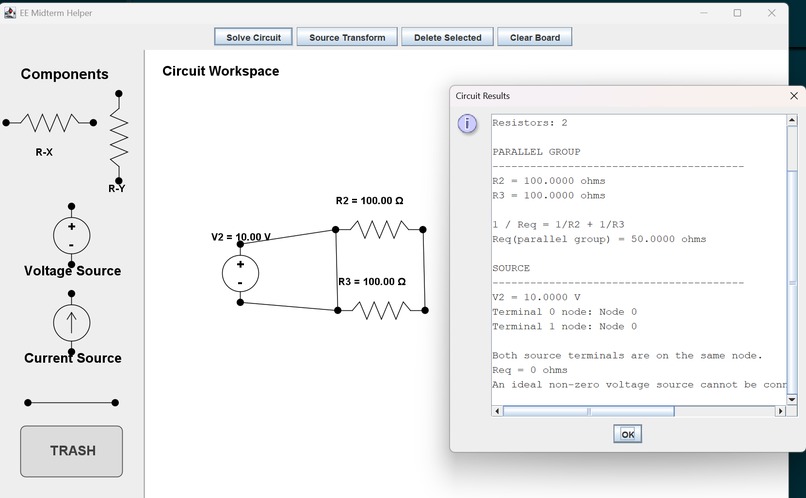Maximize the EE Midterm Helper window
The width and height of the screenshot is (806, 498).
737,13
